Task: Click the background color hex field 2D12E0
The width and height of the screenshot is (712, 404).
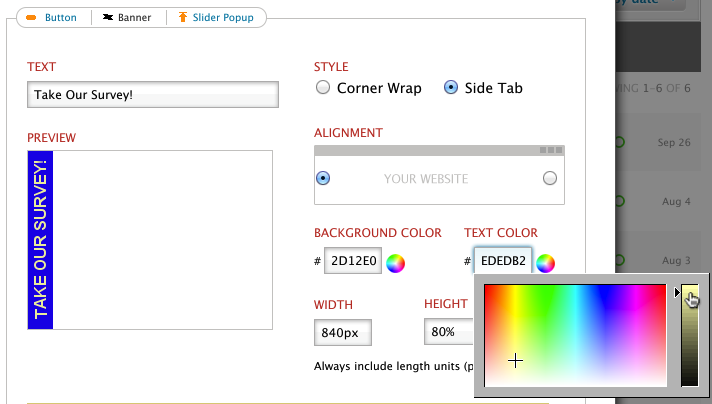Action: (x=353, y=262)
